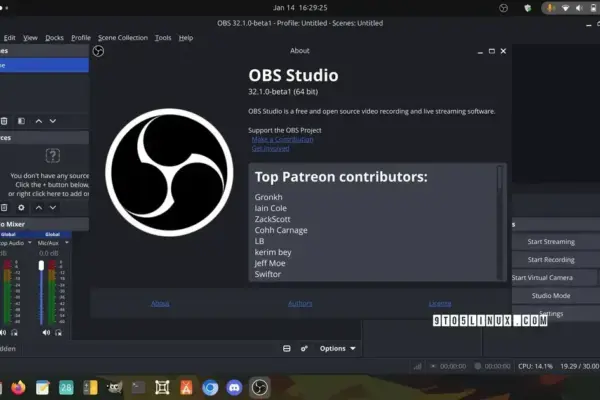Screen dimensions: 600x400
Task: Click the Scenes panel trash icon
Action: (x=4, y=121)
